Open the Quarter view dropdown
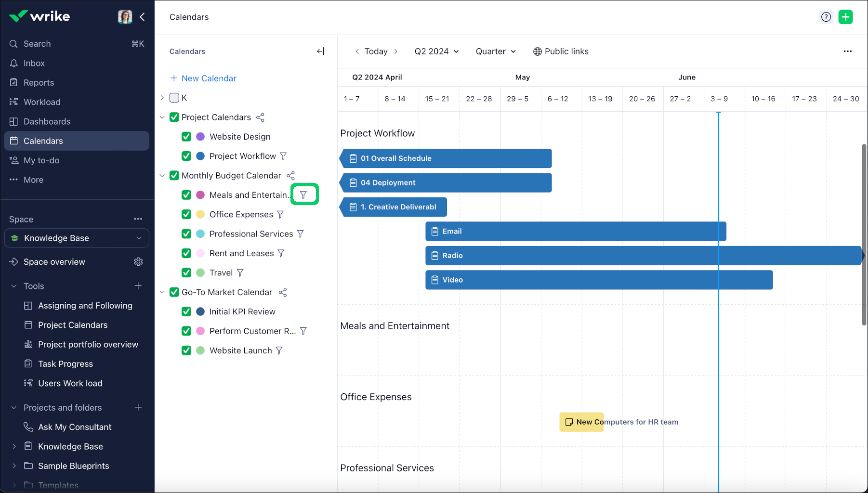The height and width of the screenshot is (493, 868). tap(496, 52)
